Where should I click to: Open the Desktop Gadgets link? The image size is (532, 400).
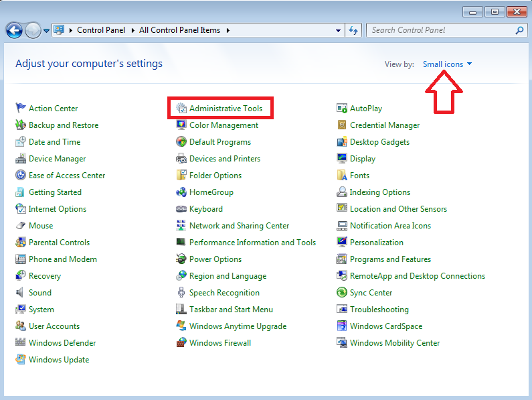[x=379, y=142]
